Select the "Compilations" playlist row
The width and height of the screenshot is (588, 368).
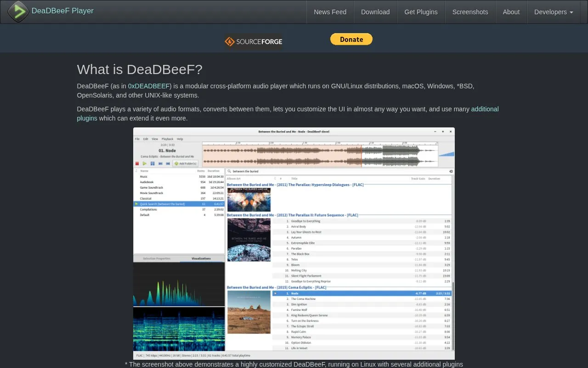tap(179, 209)
